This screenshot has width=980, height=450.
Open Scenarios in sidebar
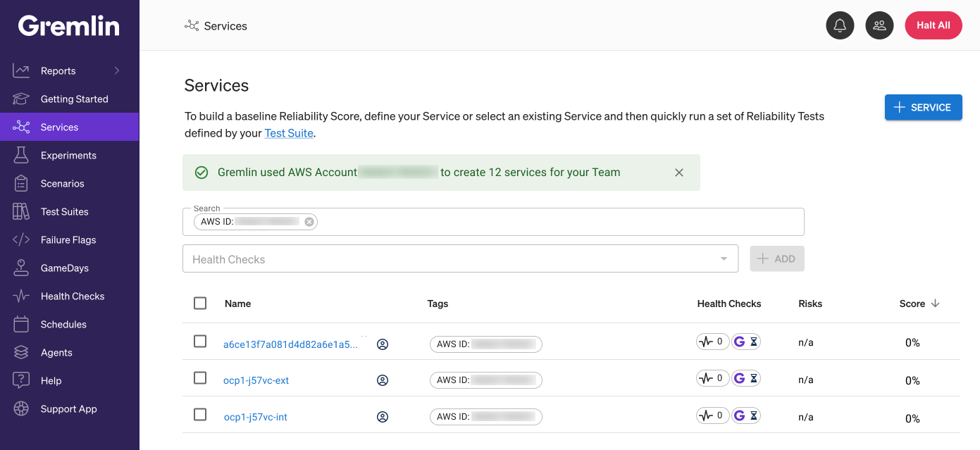click(x=63, y=184)
